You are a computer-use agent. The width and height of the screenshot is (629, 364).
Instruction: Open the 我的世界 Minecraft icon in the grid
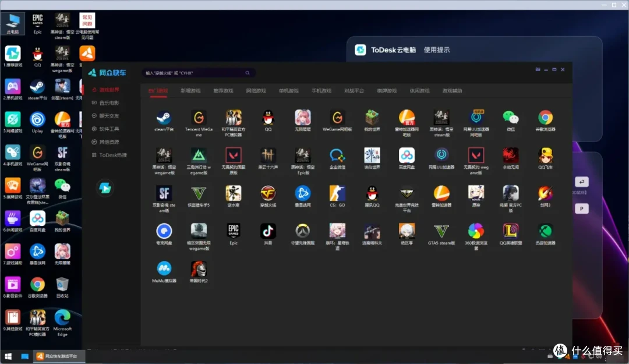[x=372, y=118]
